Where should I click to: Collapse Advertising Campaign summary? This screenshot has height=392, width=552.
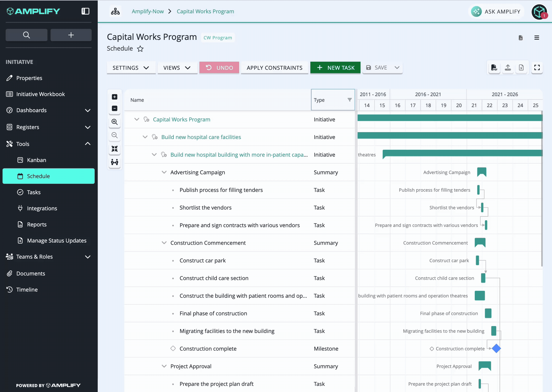pos(164,172)
